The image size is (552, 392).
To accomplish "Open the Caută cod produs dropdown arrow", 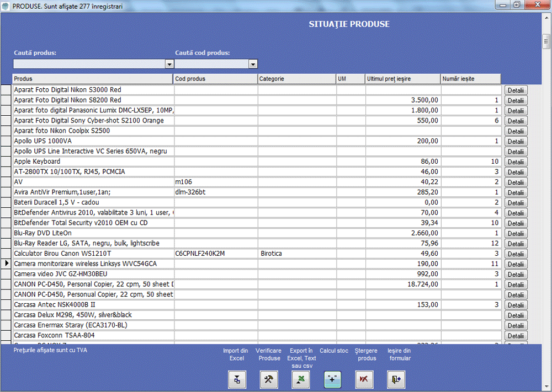I will point(253,64).
